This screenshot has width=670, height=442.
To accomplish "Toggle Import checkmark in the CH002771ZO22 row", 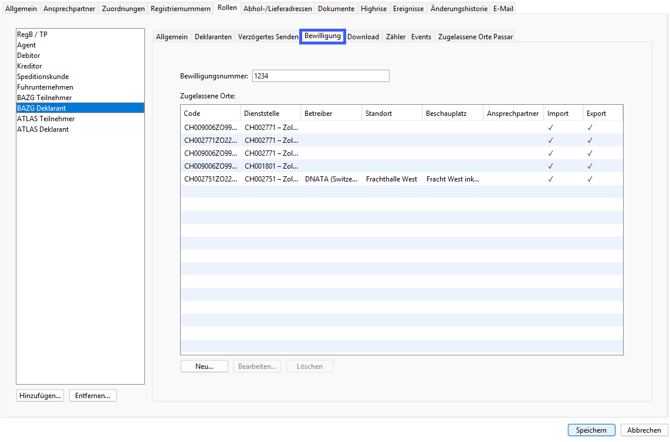I will click(x=550, y=141).
